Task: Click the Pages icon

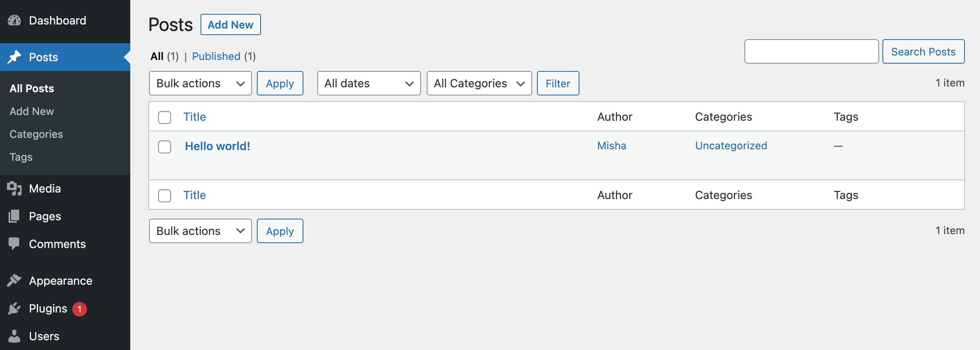Action: coord(14,216)
